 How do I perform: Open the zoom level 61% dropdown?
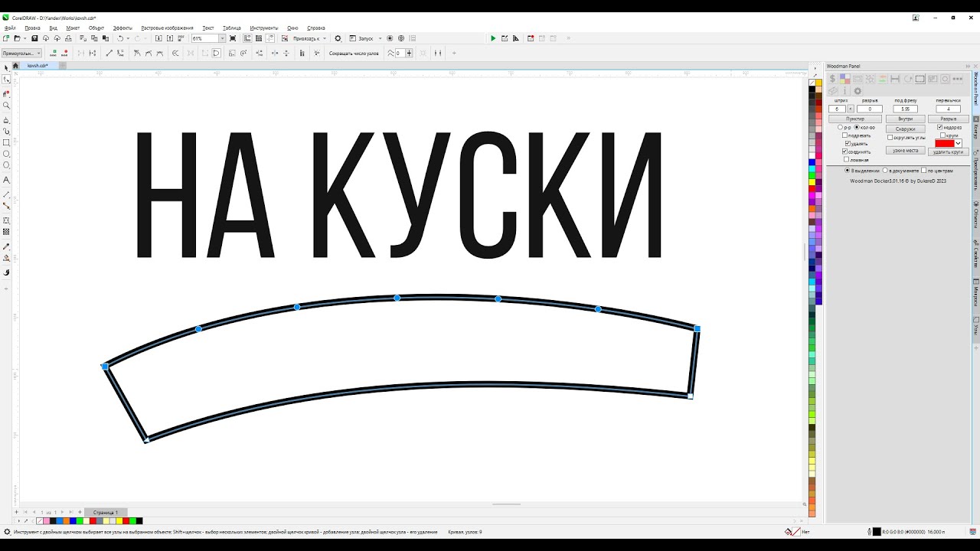pos(222,38)
